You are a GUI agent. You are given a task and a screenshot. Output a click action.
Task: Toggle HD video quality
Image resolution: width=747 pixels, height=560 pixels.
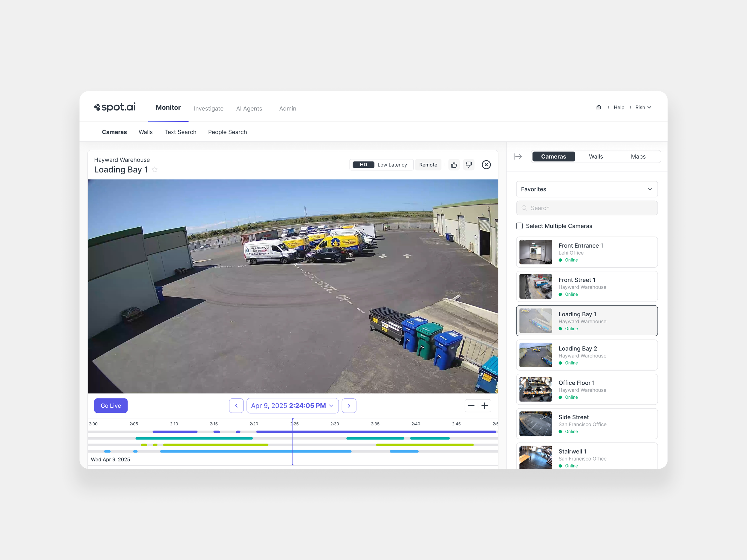tap(363, 164)
